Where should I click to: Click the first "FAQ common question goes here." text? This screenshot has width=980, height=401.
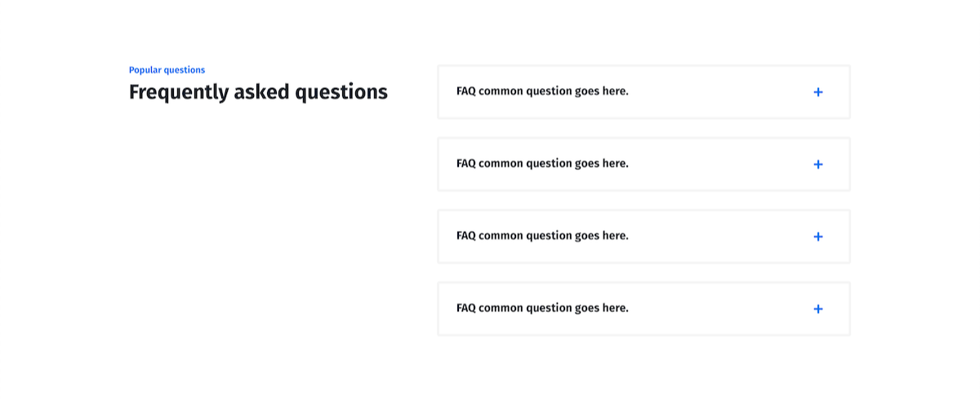pos(542,91)
